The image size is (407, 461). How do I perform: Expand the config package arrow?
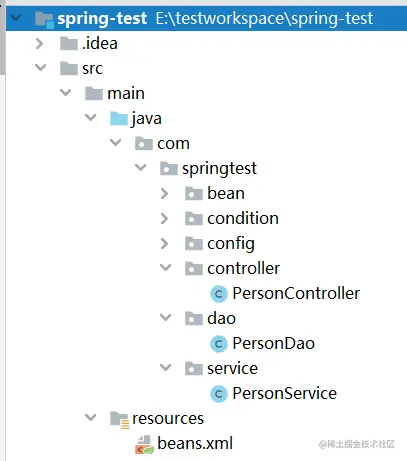[164, 244]
